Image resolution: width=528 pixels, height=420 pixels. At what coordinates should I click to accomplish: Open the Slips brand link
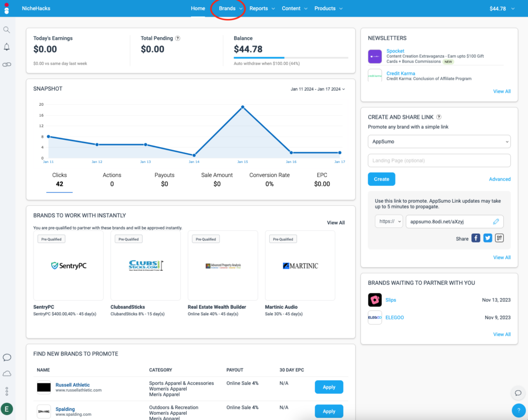click(x=391, y=300)
